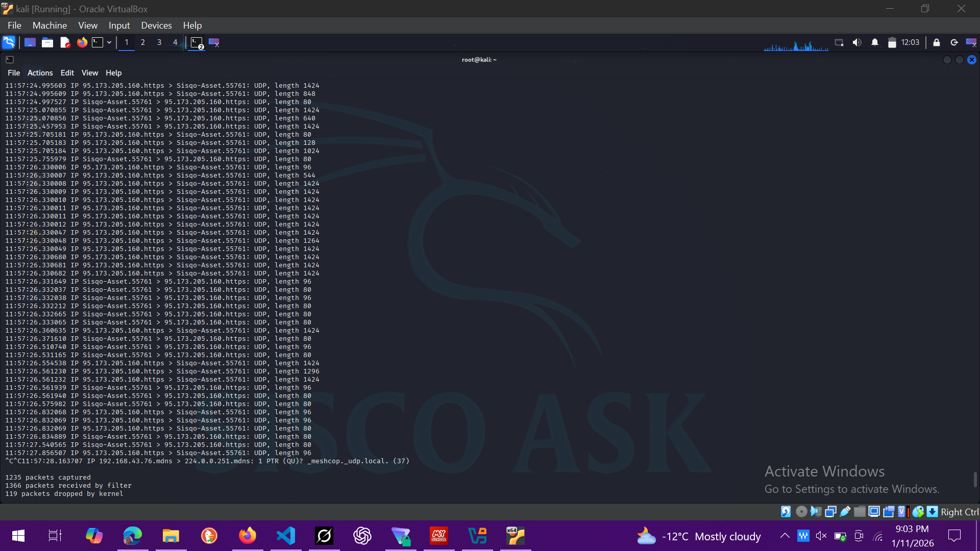Viewport: 980px width, 551px height.
Task: Click the terminal window scrollbar handle
Action: tap(975, 480)
